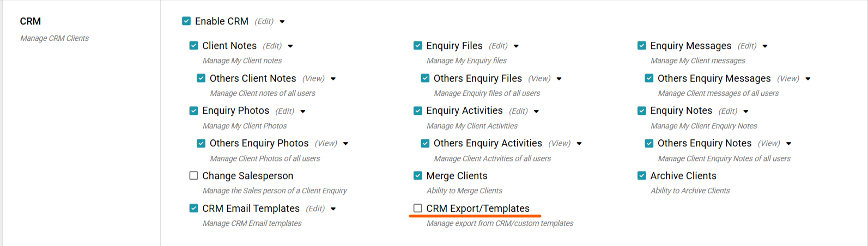Check the CRM Export/Templates box
868x246 pixels.
click(417, 208)
